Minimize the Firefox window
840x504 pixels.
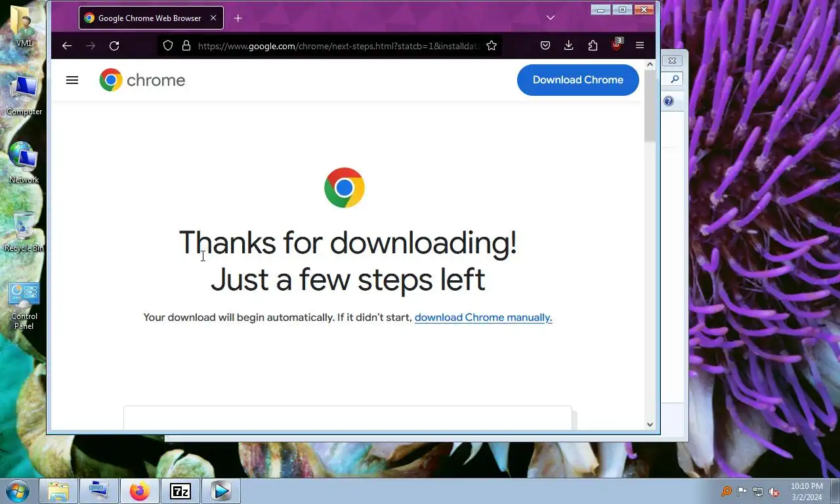[x=600, y=10]
